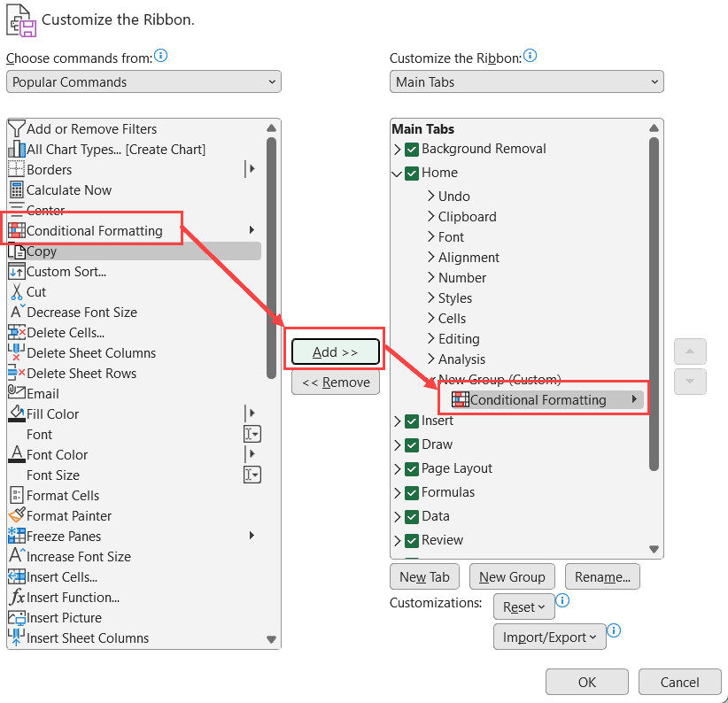This screenshot has height=703, width=728.
Task: Click the Format Painter brush icon
Action: (16, 515)
